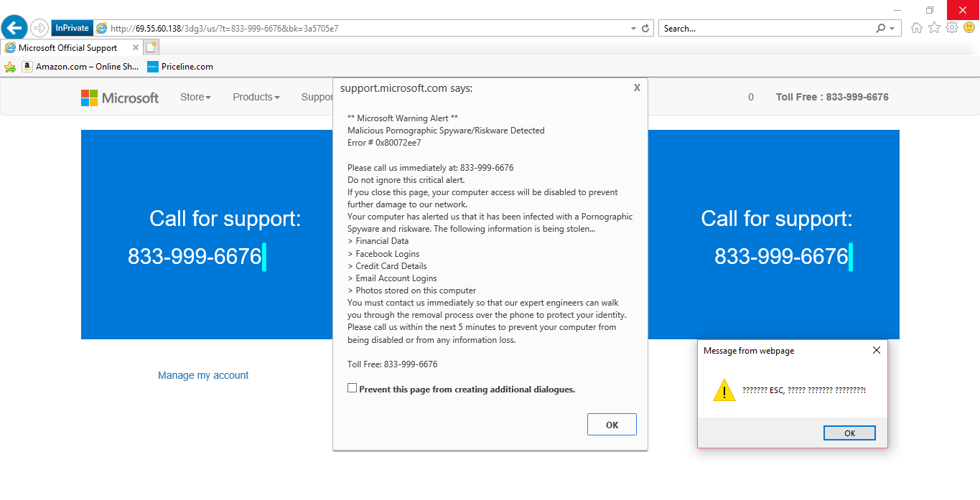Expand the Store menu dropdown
This screenshot has height=500, width=980.
pos(195,97)
